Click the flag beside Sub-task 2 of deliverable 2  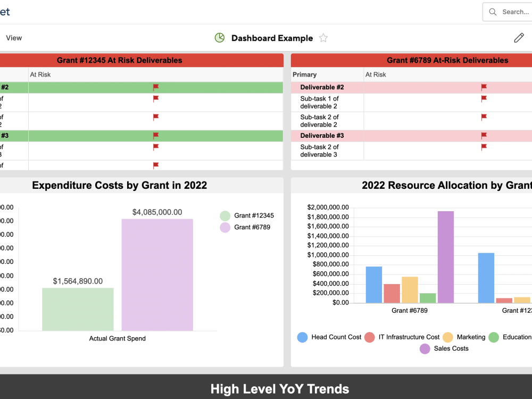click(484, 117)
